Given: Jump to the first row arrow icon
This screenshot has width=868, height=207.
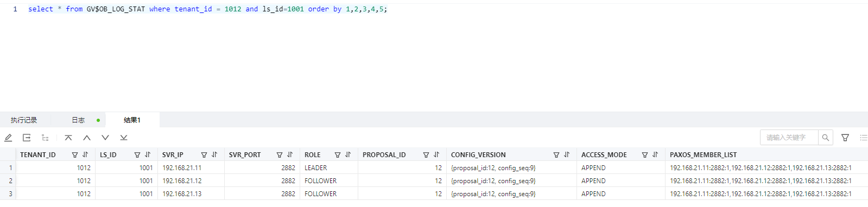Looking at the screenshot, I should point(68,138).
